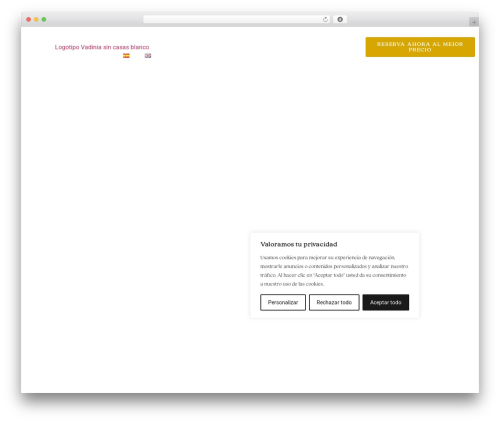Viewport: 500px width, 423px height.
Task: Open the Logotipo Vadinia sin casas blanco link
Action: 102,47
